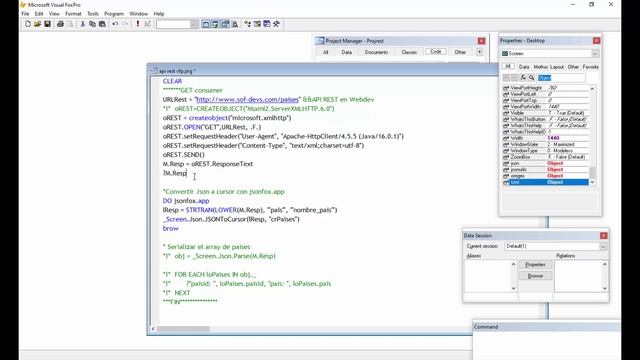Click the Modify Form toolbar icon
Image resolution: width=640 pixels, height=360 pixels.
147,24
